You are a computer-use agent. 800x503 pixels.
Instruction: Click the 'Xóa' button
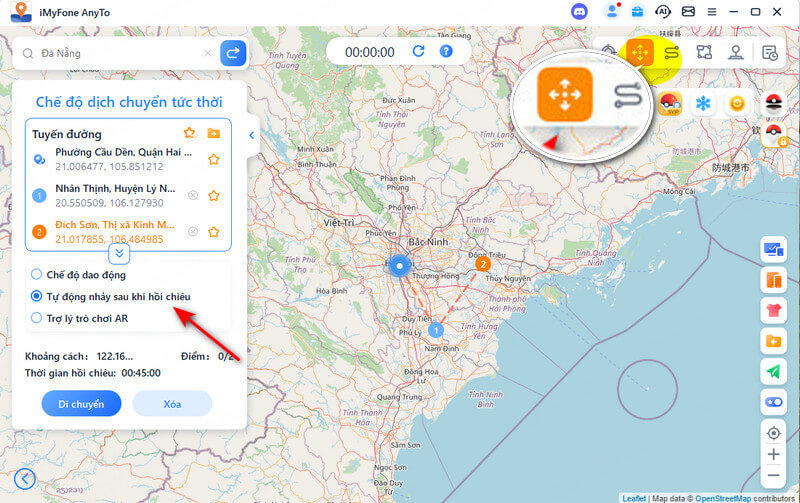[171, 403]
